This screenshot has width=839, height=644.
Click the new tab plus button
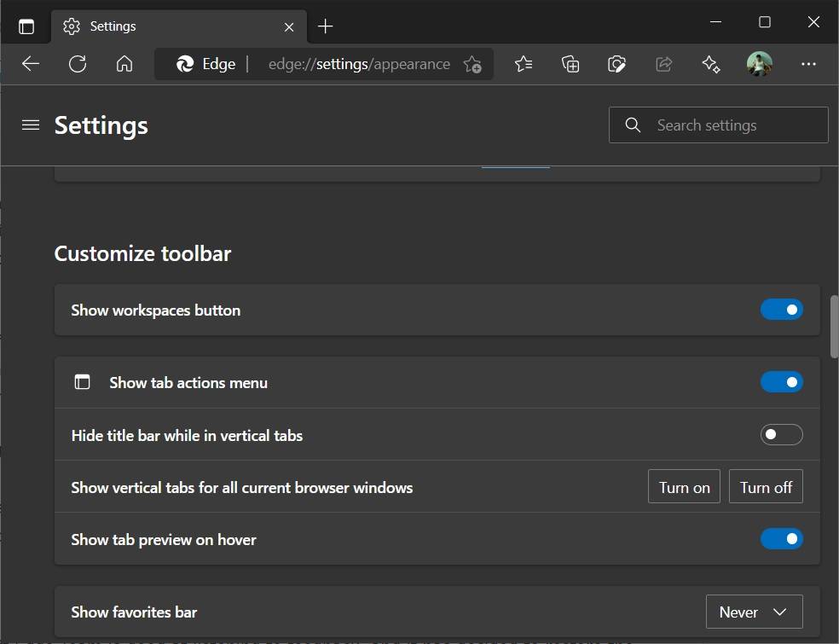tap(325, 26)
